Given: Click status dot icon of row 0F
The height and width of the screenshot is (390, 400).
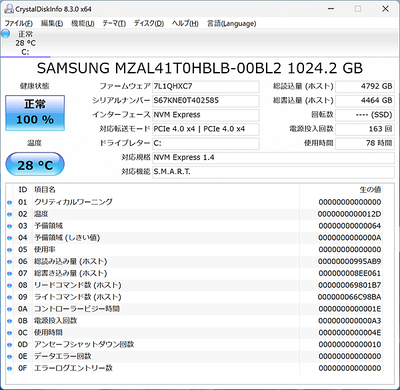Looking at the screenshot, I should coord(9,369).
